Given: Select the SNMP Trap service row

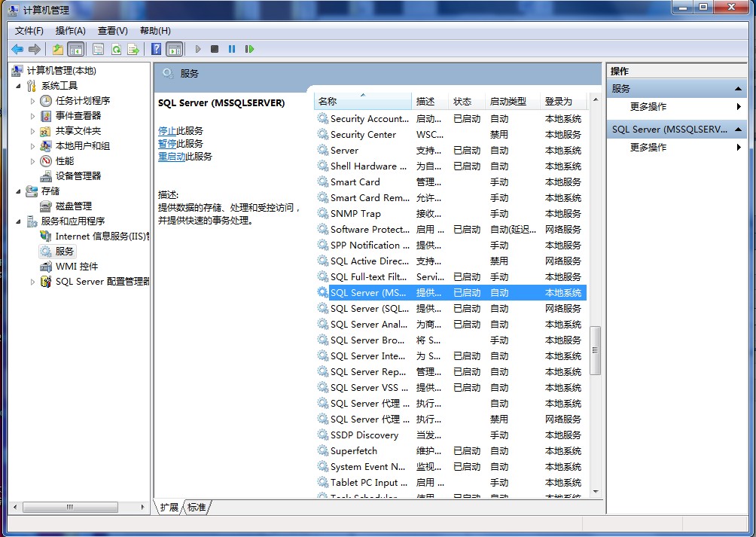Looking at the screenshot, I should [x=450, y=214].
